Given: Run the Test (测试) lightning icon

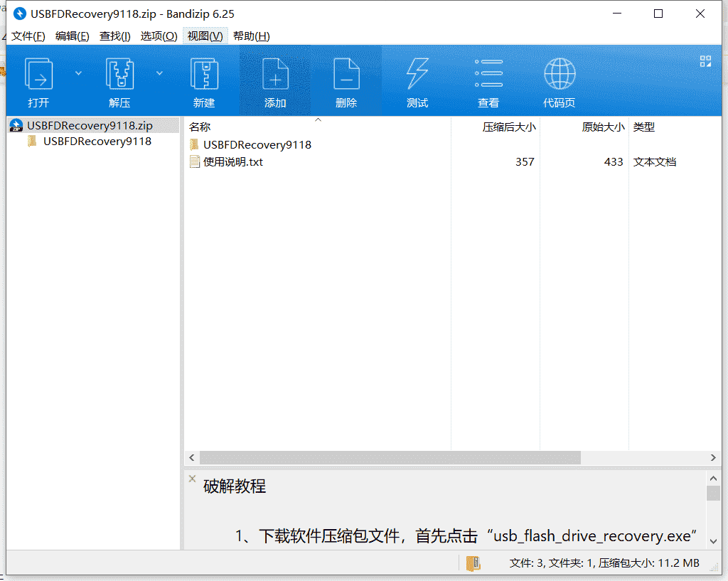Looking at the screenshot, I should point(417,74).
